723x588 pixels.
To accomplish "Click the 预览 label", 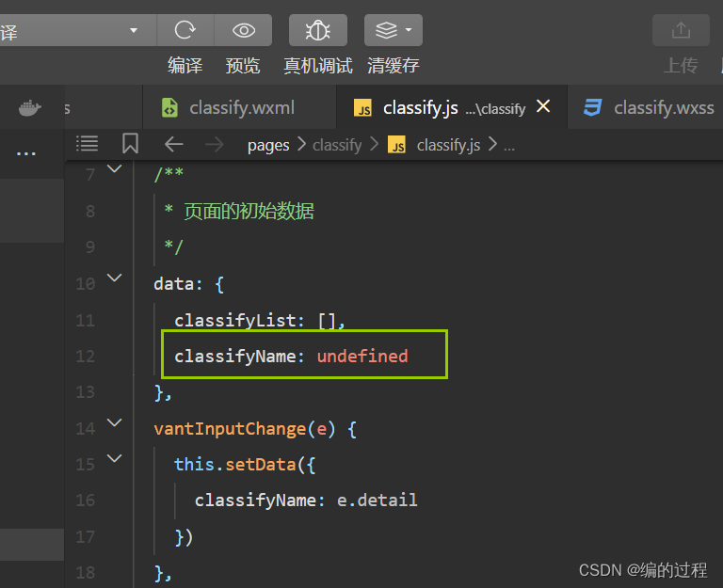I will click(x=243, y=66).
